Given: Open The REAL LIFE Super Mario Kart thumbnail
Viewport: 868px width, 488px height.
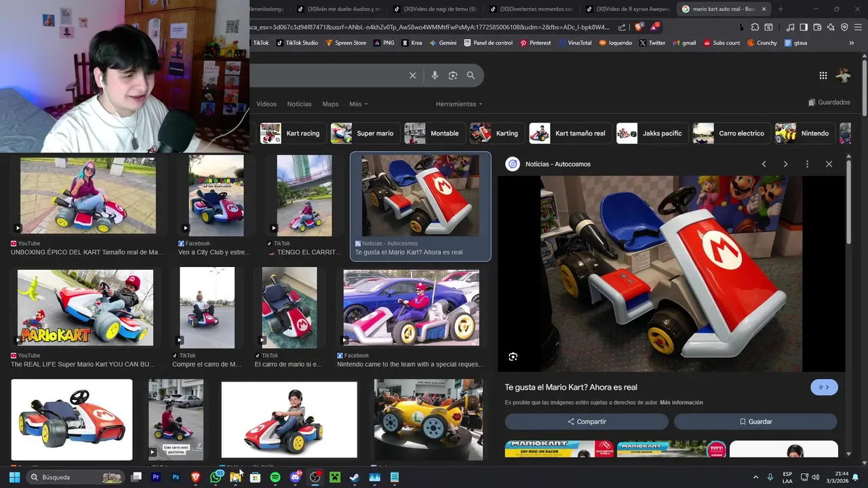Looking at the screenshot, I should point(85,308).
